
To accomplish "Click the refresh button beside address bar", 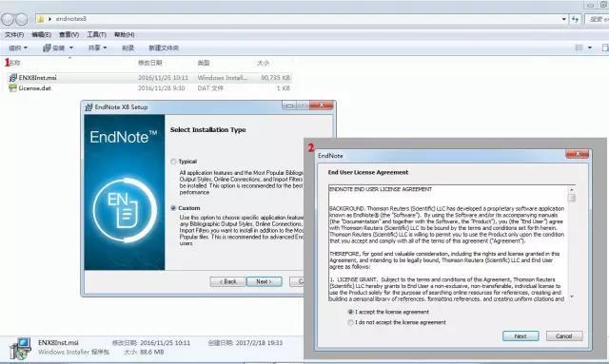I will click(x=575, y=19).
